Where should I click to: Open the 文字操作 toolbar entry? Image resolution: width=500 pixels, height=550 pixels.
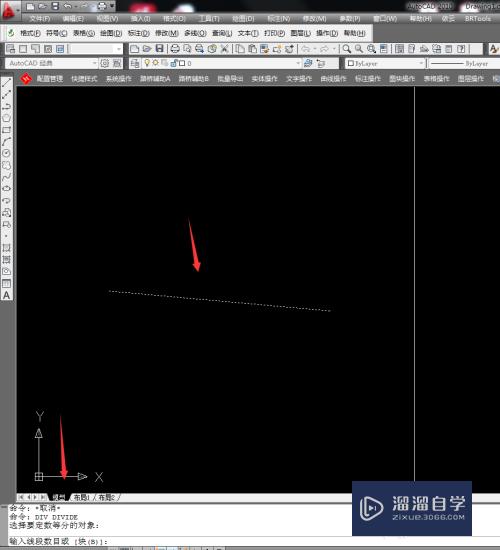coord(299,79)
